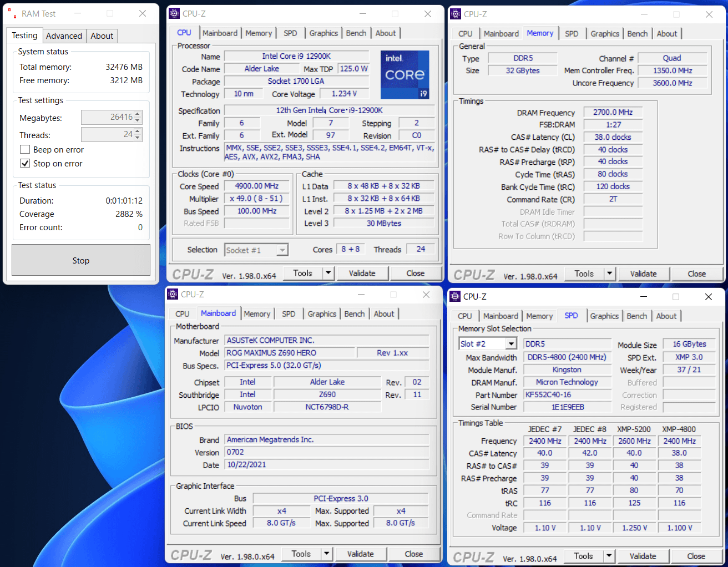Open the Tools dropdown arrow in Memory tab window
The height and width of the screenshot is (567, 728).
pyautogui.click(x=609, y=274)
